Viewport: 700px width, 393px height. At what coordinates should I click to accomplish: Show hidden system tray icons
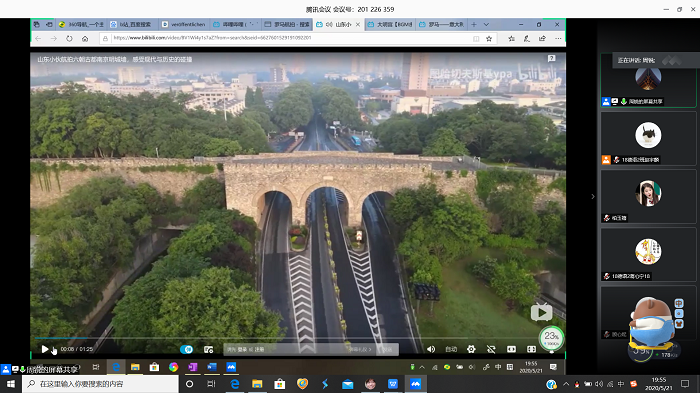click(566, 384)
